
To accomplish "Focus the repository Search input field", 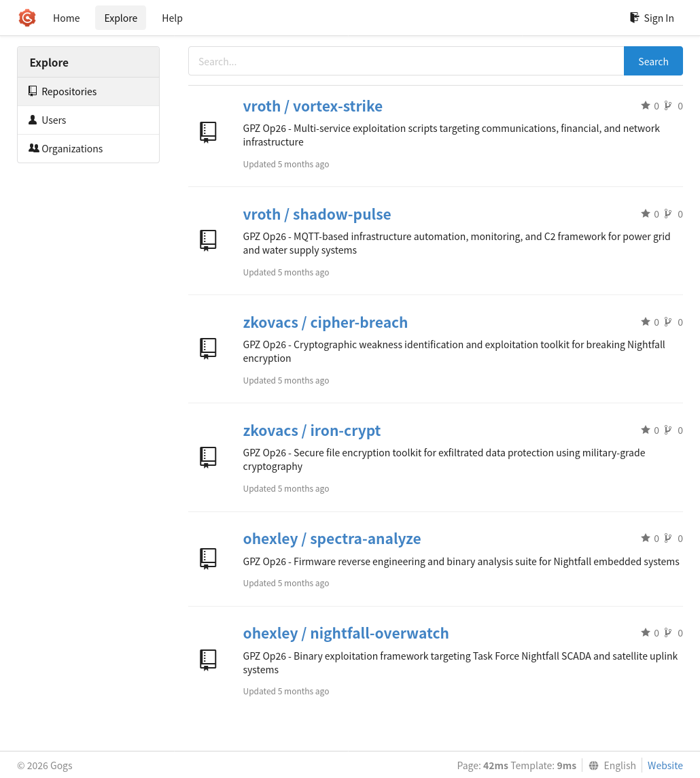I will (x=406, y=61).
